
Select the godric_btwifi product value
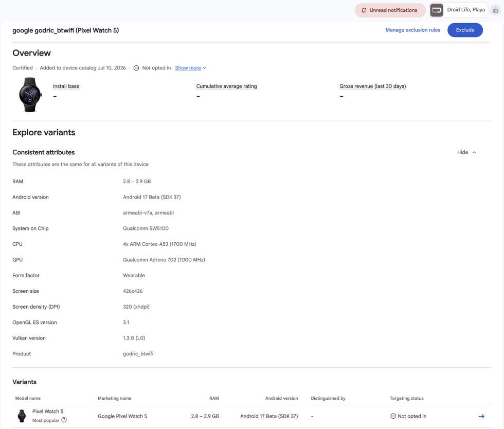[138, 354]
